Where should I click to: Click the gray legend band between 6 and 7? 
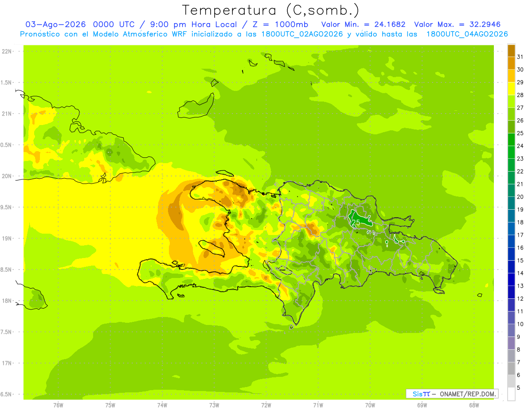click(511, 368)
